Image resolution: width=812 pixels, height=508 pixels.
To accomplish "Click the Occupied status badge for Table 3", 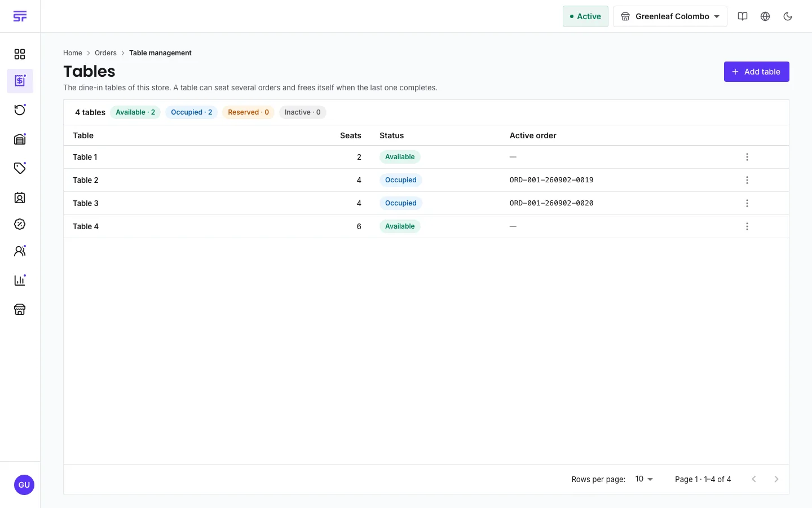I will [400, 203].
